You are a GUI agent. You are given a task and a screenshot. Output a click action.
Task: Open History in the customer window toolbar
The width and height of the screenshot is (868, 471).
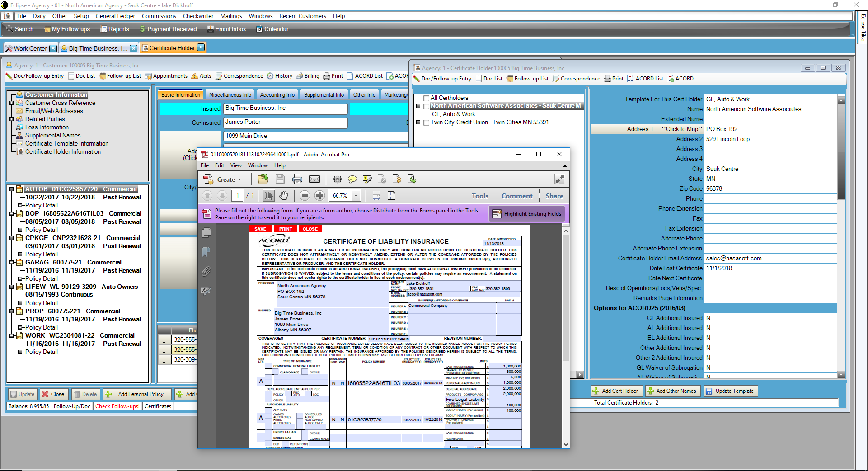pos(280,76)
